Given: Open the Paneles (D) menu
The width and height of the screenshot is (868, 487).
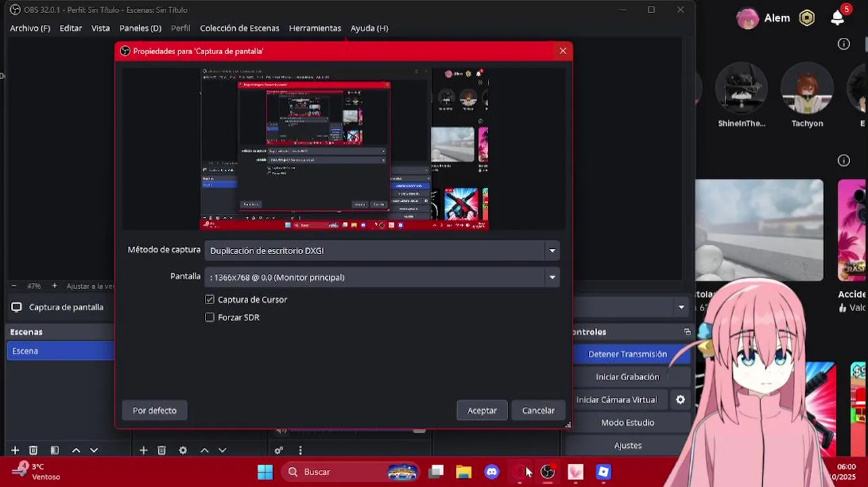Looking at the screenshot, I should point(140,28).
